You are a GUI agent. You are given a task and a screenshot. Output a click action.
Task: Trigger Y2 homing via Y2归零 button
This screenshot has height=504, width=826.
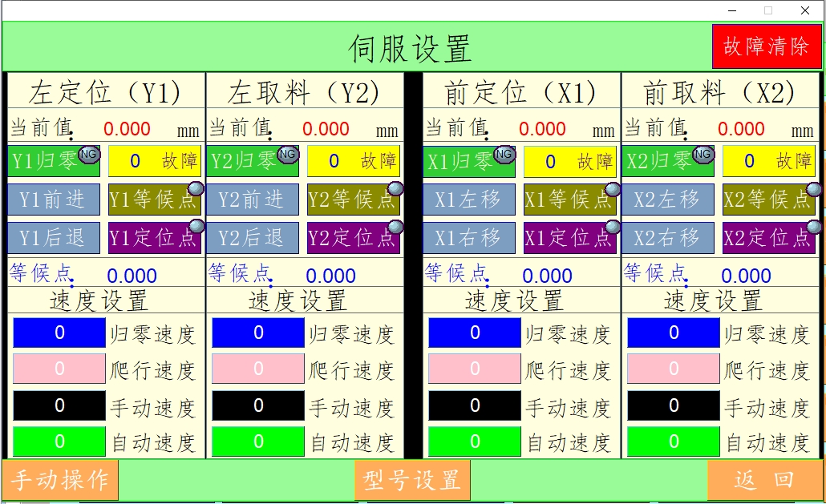tap(243, 161)
